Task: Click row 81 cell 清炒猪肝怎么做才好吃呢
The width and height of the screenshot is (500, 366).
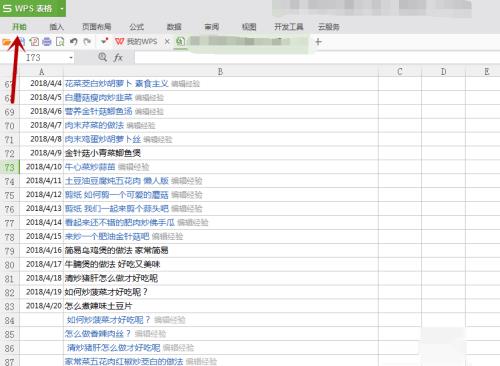Action: click(221, 278)
